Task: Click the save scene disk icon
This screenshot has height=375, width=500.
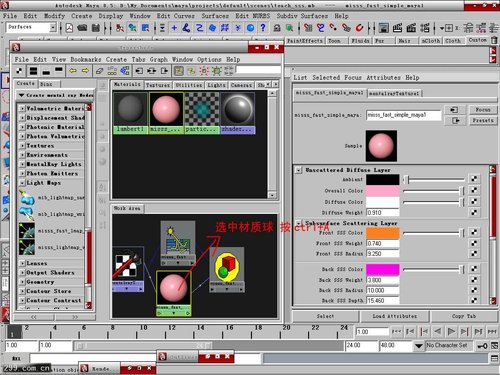Action: [96, 28]
